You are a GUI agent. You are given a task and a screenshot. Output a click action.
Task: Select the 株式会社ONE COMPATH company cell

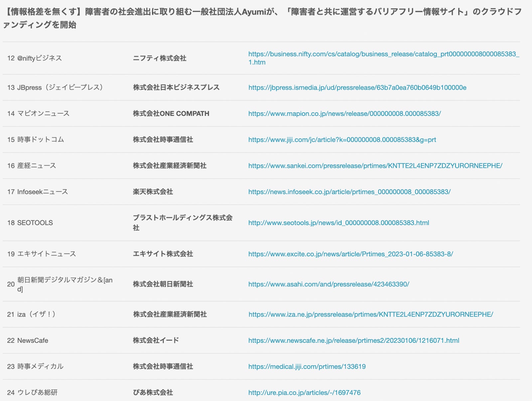point(171,113)
